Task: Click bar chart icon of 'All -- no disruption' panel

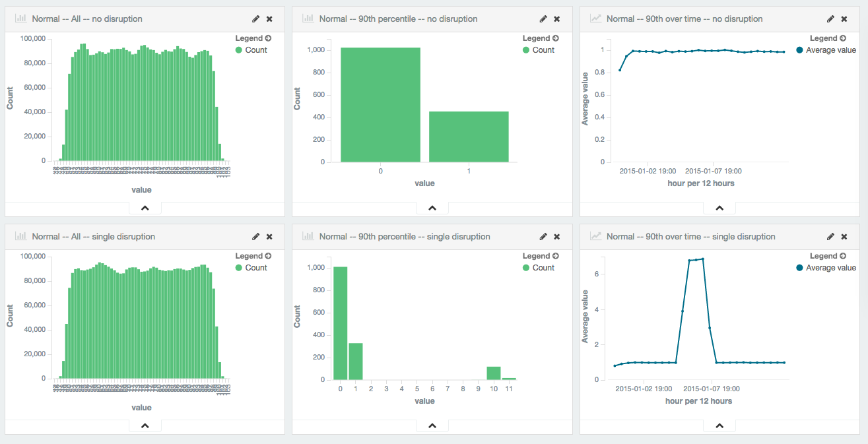Action: pos(20,19)
